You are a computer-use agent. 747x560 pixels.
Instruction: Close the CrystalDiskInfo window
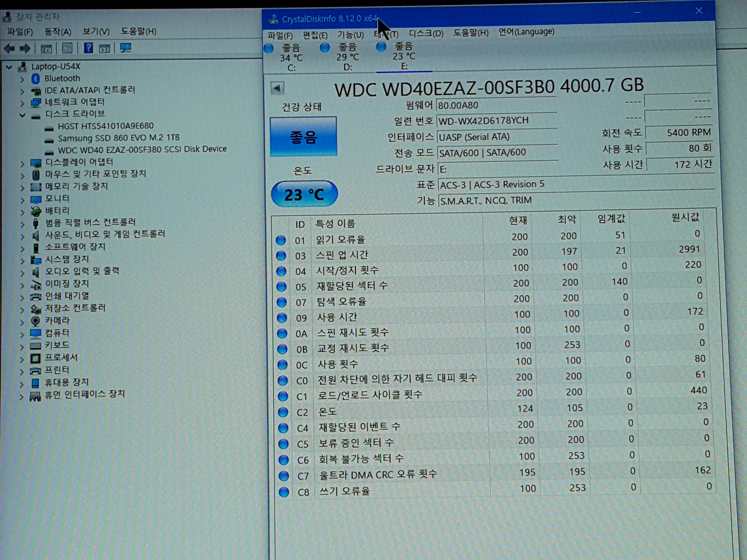[699, 11]
